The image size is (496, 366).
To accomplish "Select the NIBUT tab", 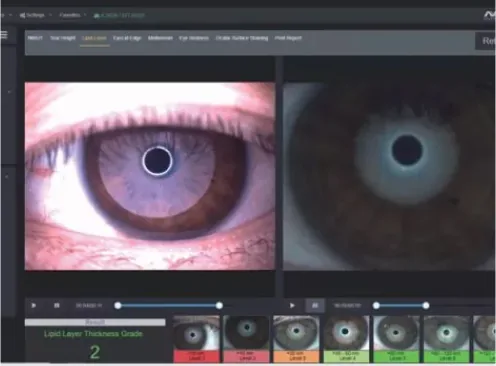I will (x=35, y=38).
